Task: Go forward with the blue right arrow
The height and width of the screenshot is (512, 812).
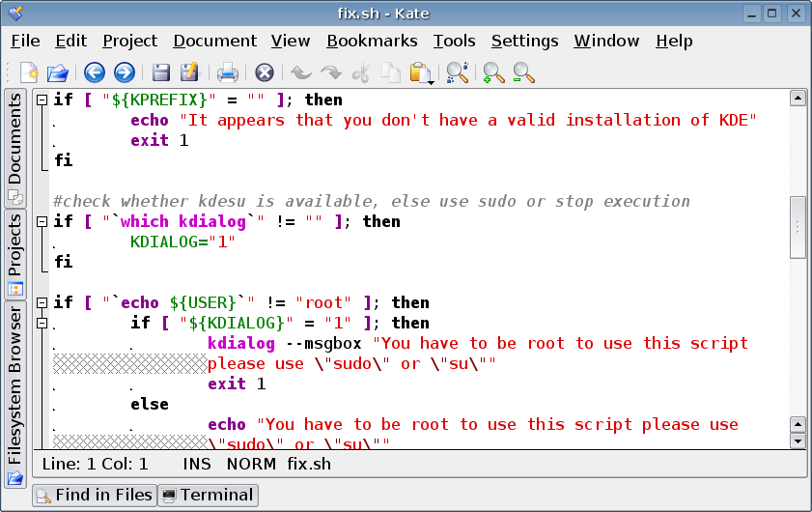Action: 125,72
